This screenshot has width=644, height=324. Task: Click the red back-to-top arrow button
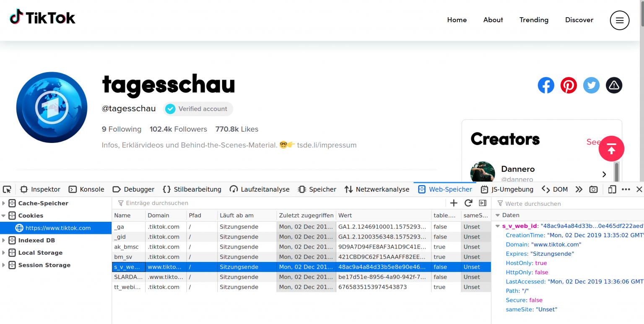pyautogui.click(x=611, y=148)
